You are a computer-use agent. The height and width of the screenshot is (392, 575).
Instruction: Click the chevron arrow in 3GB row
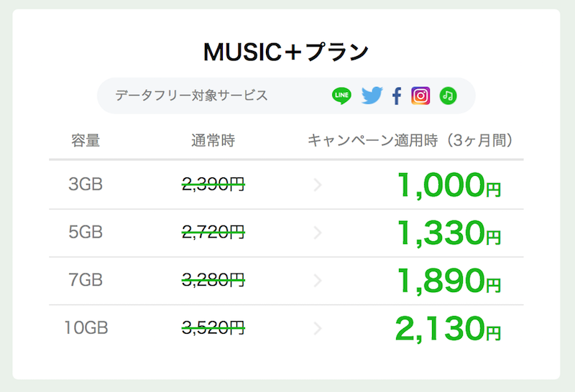tap(318, 185)
